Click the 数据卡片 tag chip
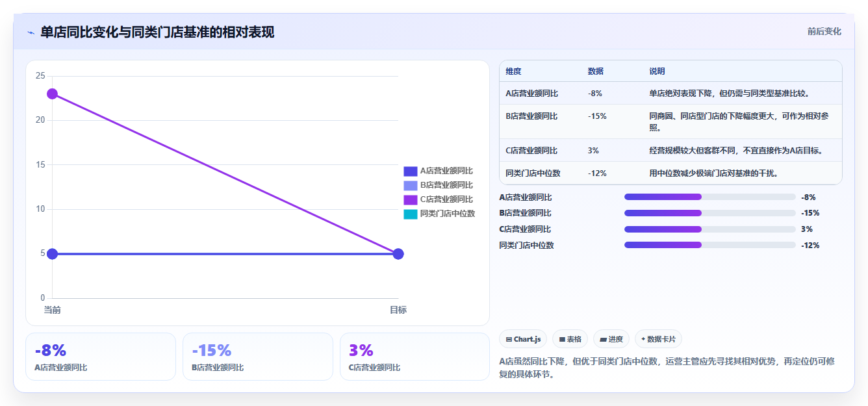This screenshot has width=868, height=406. [x=658, y=339]
